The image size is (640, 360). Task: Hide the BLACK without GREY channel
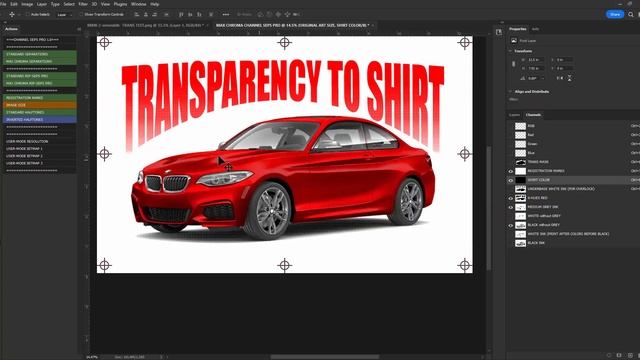pos(511,225)
